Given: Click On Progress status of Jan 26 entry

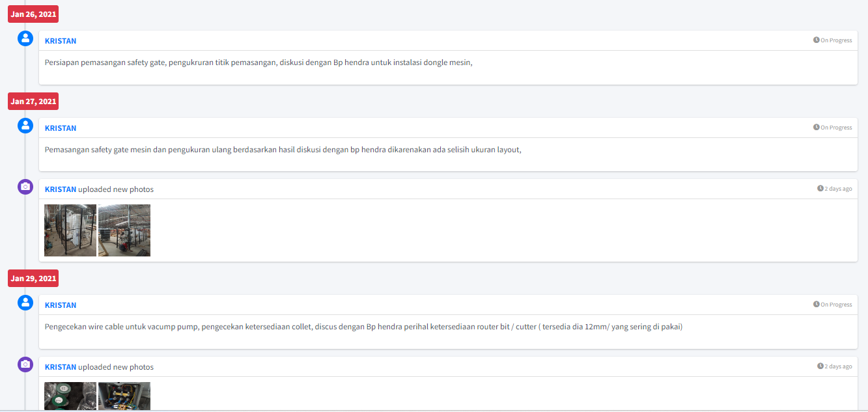Looking at the screenshot, I should pos(836,40).
